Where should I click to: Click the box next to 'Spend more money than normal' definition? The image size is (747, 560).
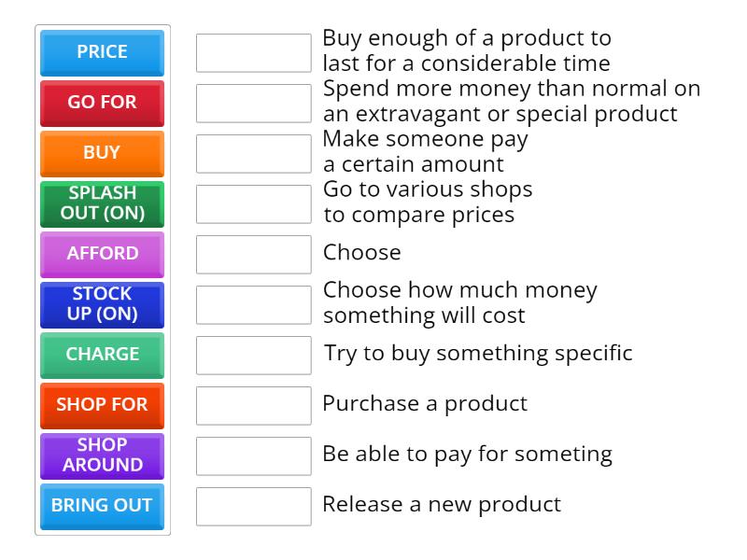(253, 103)
